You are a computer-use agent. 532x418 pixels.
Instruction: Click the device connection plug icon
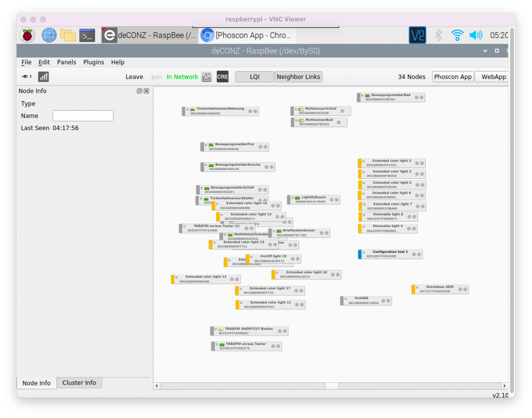[x=27, y=77]
